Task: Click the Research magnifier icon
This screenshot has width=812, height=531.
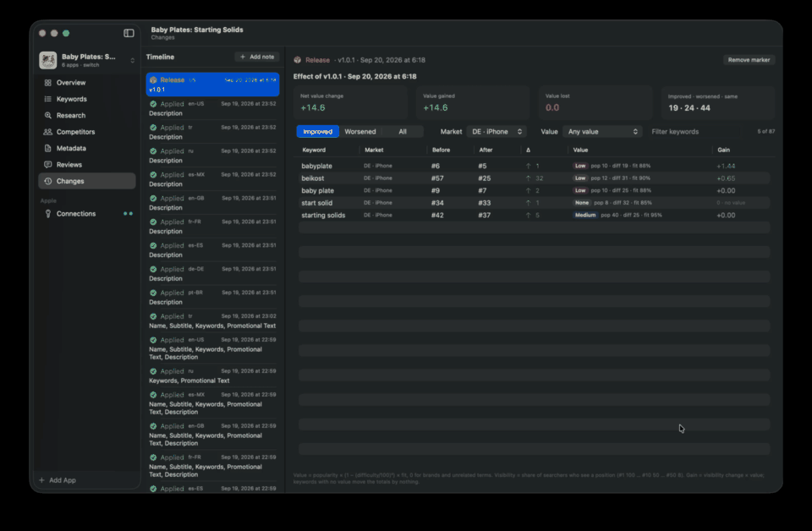Action: pos(47,115)
